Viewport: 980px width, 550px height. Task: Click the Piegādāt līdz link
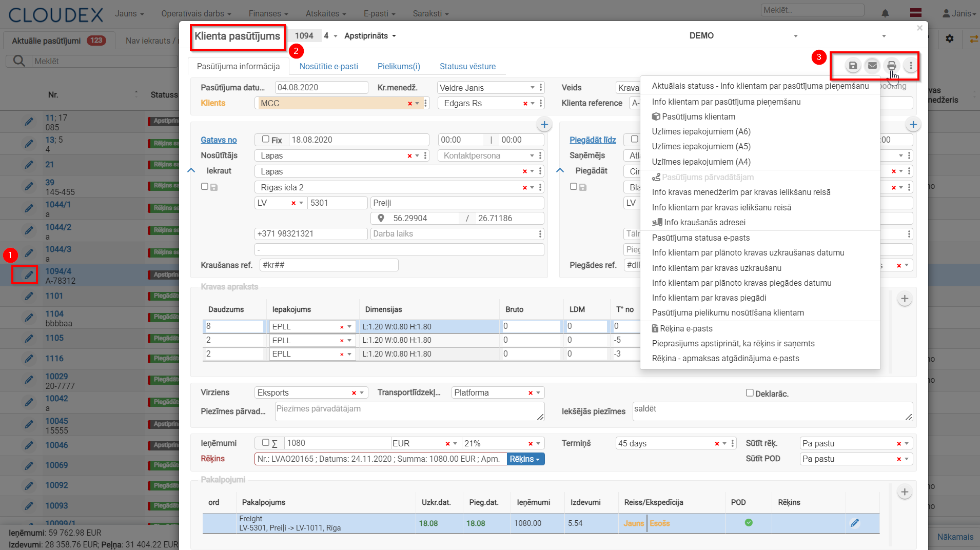pos(593,140)
